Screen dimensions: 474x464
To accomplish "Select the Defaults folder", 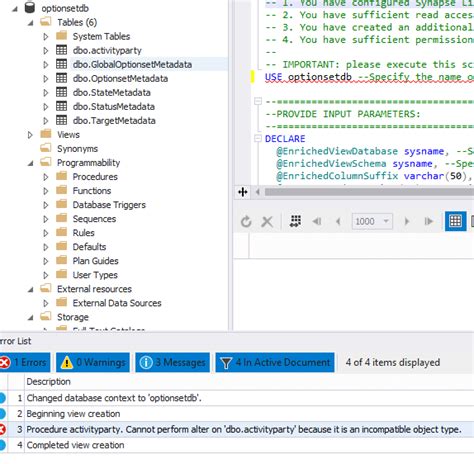I will point(89,247).
